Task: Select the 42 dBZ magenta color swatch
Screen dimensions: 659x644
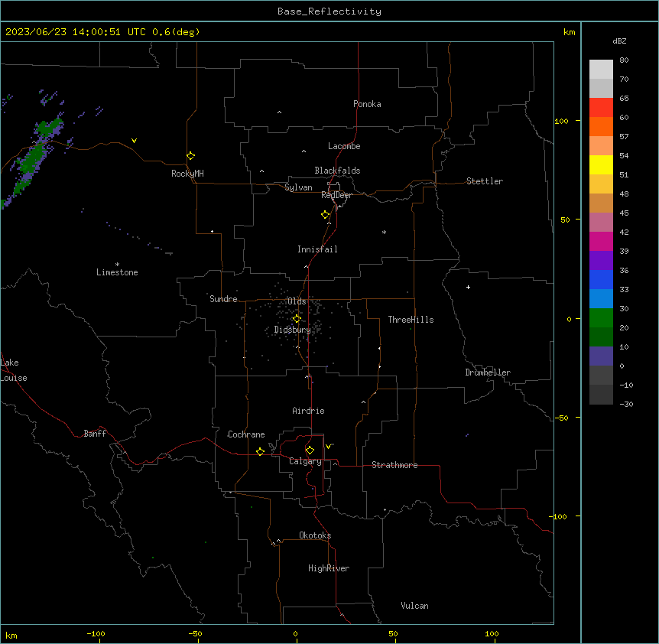Action: click(601, 241)
